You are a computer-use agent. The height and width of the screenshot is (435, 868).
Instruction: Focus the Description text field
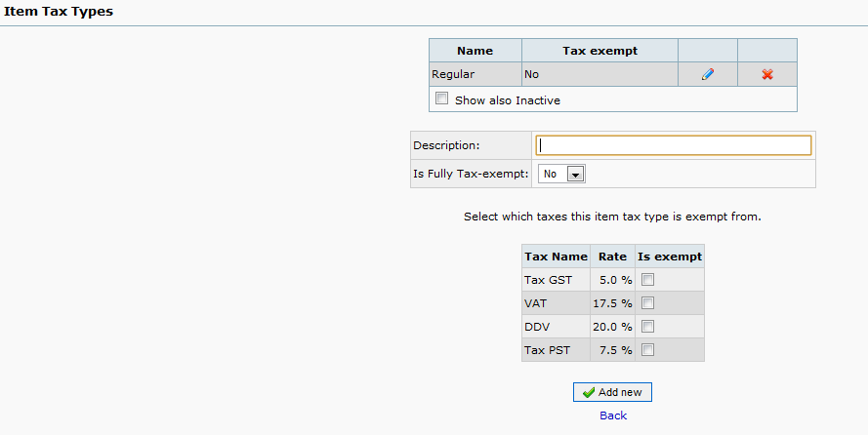click(674, 145)
